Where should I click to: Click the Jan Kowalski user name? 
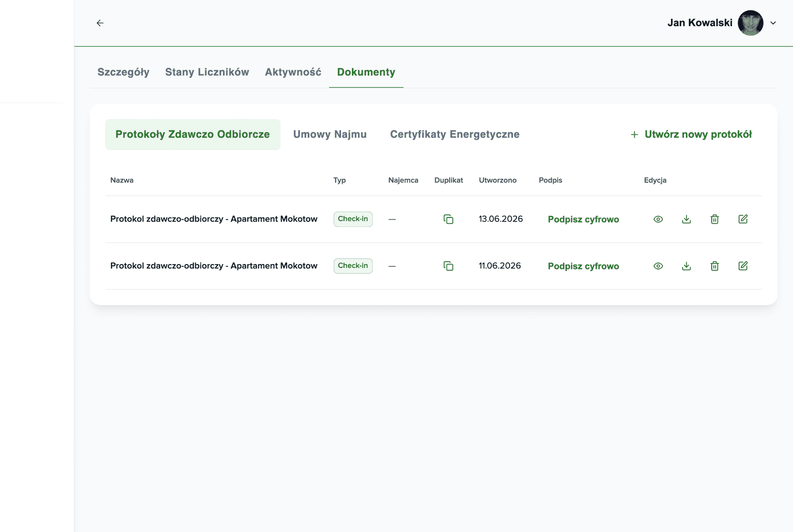click(700, 23)
